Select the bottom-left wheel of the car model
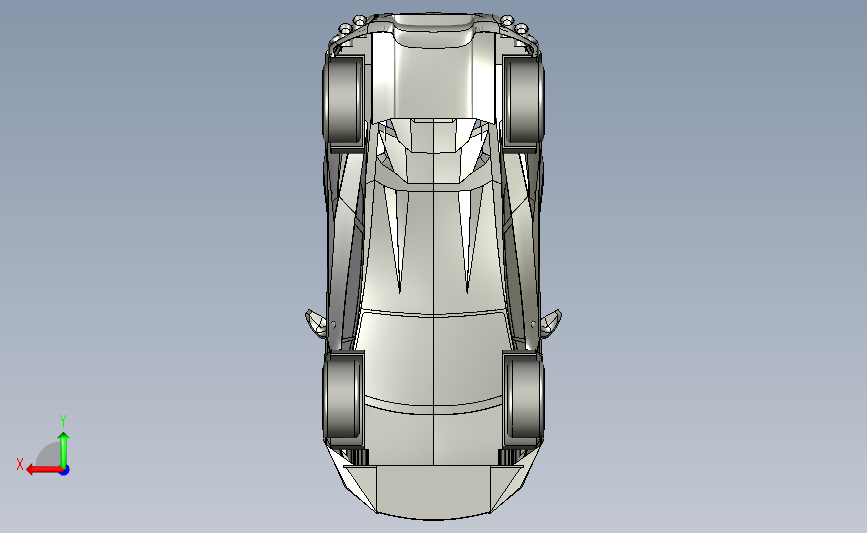Viewport: 867px width, 533px height. [343, 398]
